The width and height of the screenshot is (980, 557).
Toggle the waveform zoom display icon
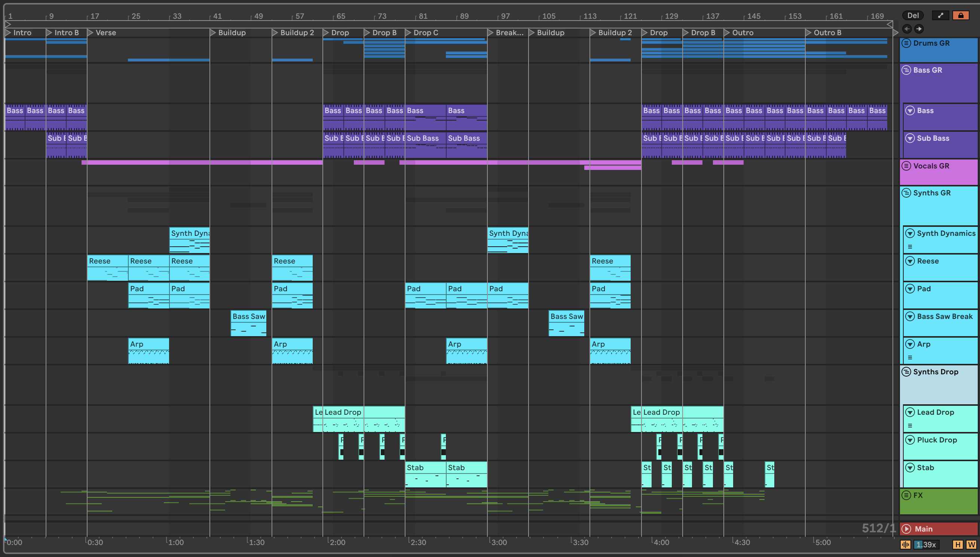coord(906,545)
